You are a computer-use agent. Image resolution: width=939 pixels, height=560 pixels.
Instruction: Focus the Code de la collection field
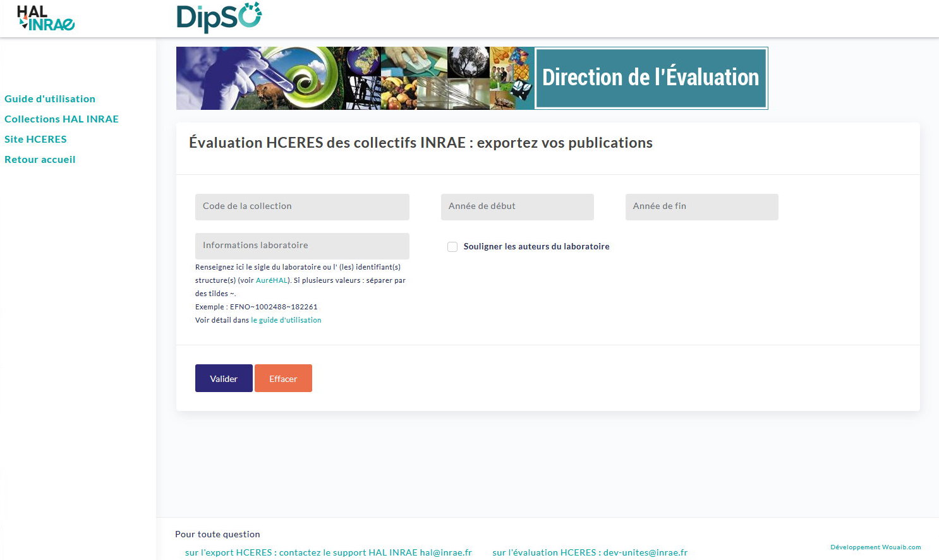(x=302, y=207)
